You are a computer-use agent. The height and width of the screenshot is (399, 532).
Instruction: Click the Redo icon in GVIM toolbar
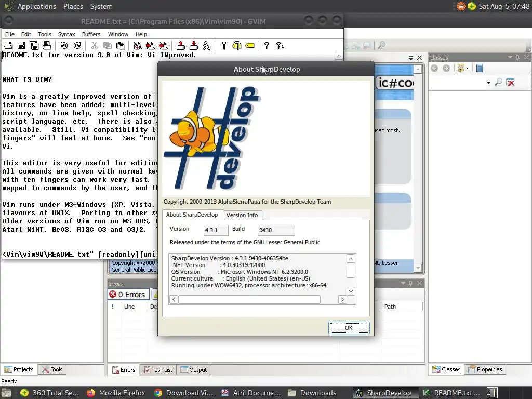point(77,46)
